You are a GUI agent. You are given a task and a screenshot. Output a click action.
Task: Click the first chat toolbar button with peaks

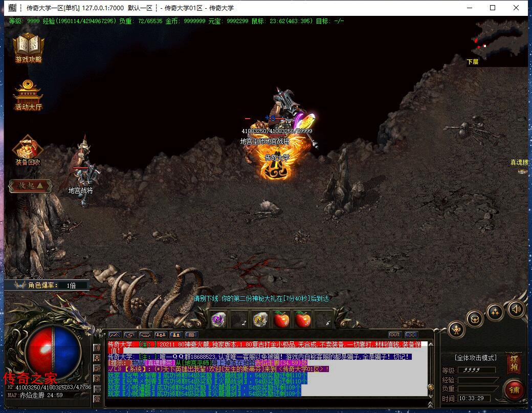coord(115,335)
